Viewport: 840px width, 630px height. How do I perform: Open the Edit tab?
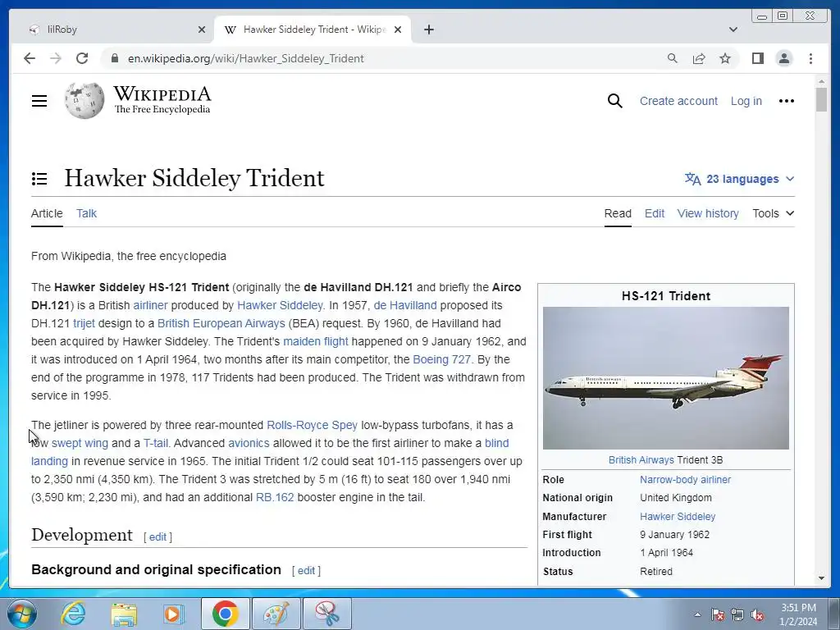[654, 213]
